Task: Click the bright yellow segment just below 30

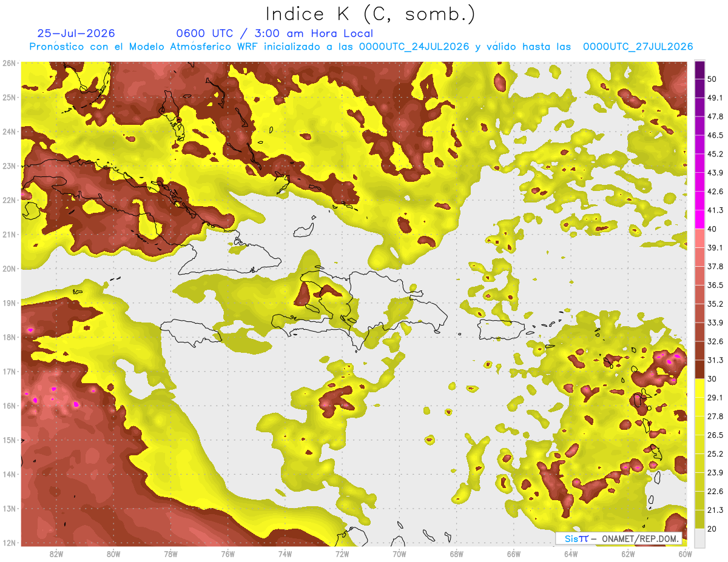Action: (699, 388)
